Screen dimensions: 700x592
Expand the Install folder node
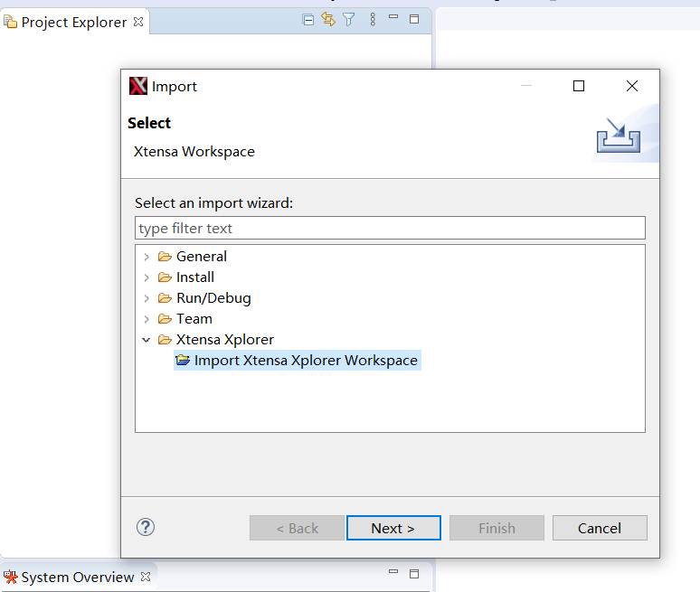click(147, 277)
